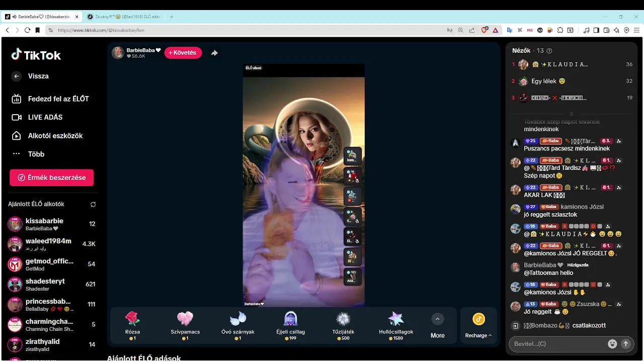Click the zoom magnifier in the address bar
This screenshot has height=362, width=644.
460,30
